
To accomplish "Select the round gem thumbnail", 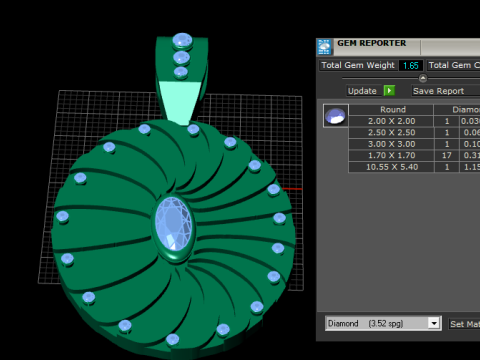I will point(336,115).
